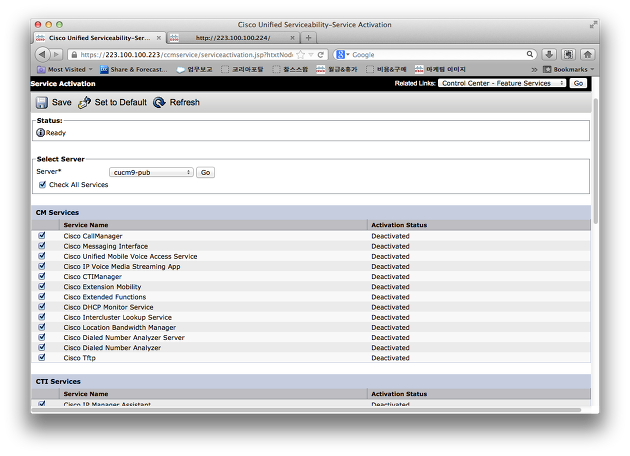Go forward with browser forward arrow
This screenshot has height=456, width=630.
57,54
